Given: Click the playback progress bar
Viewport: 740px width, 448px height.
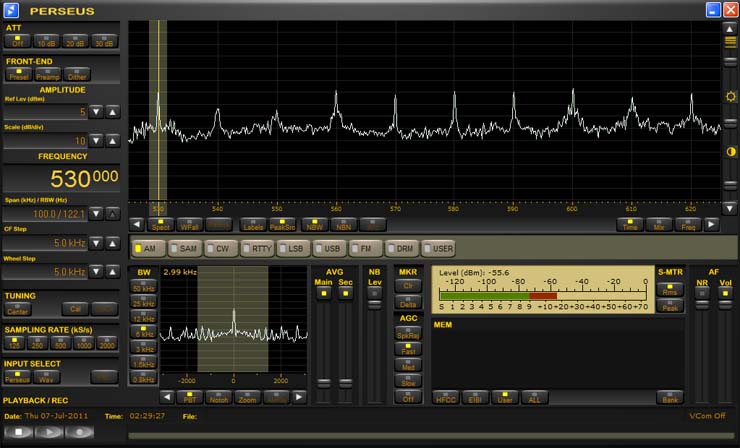Looking at the screenshot, I should [432, 436].
